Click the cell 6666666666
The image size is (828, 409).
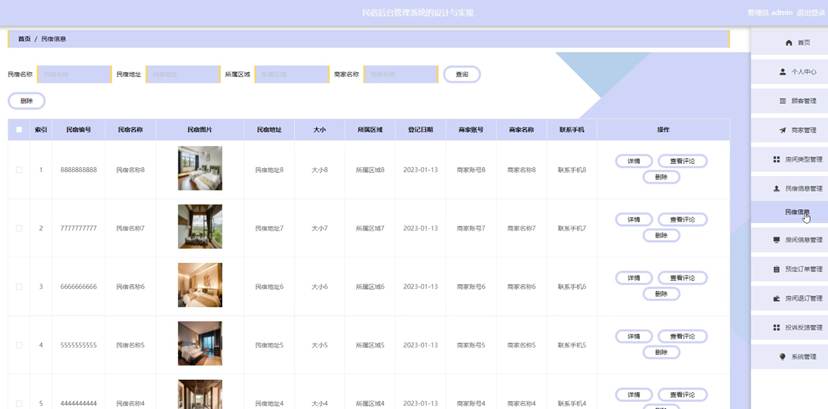[79, 287]
